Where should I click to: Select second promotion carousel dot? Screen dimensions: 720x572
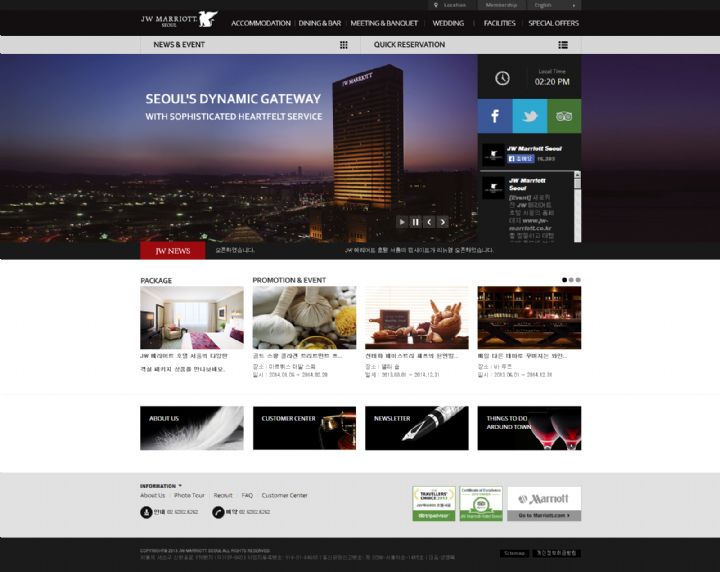click(571, 280)
